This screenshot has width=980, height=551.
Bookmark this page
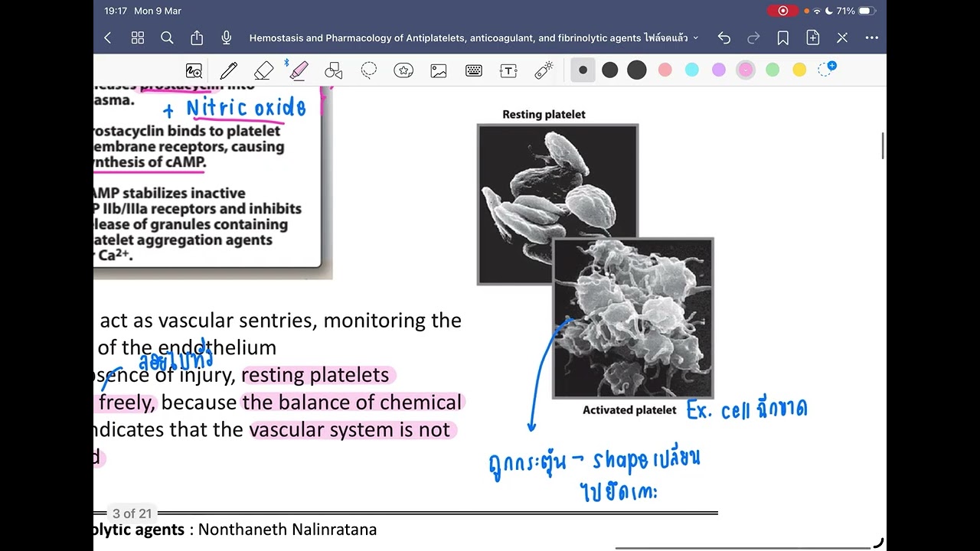783,37
